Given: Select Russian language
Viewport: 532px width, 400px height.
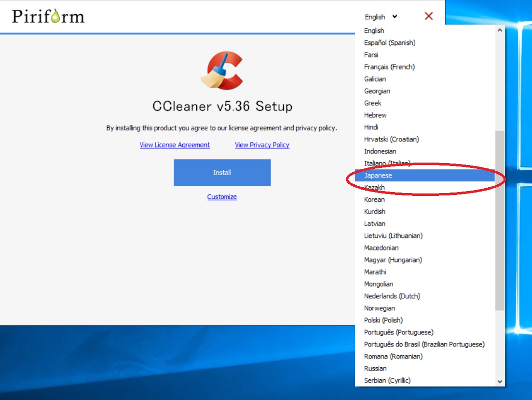Looking at the screenshot, I should pyautogui.click(x=425, y=368).
